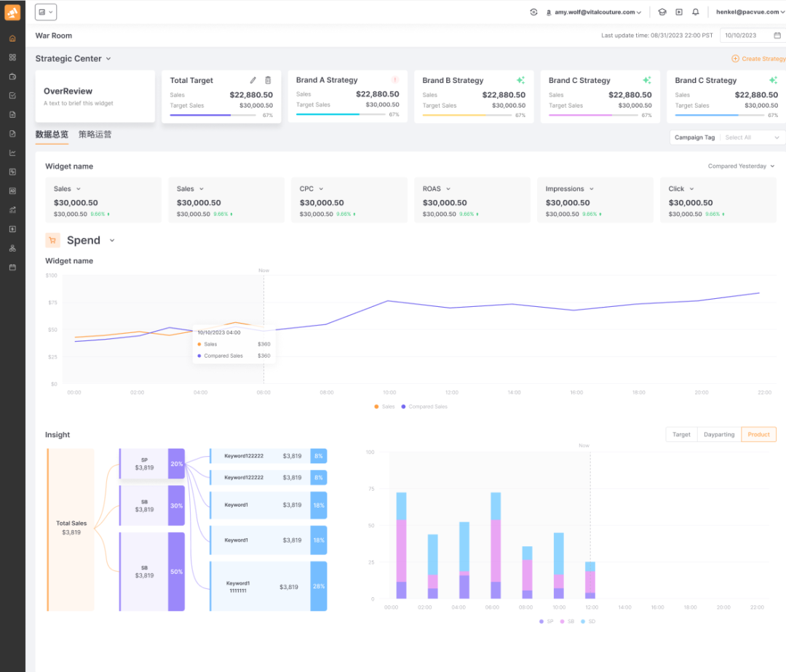Select the Product insight tab
Image resolution: width=786 pixels, height=672 pixels.
758,435
